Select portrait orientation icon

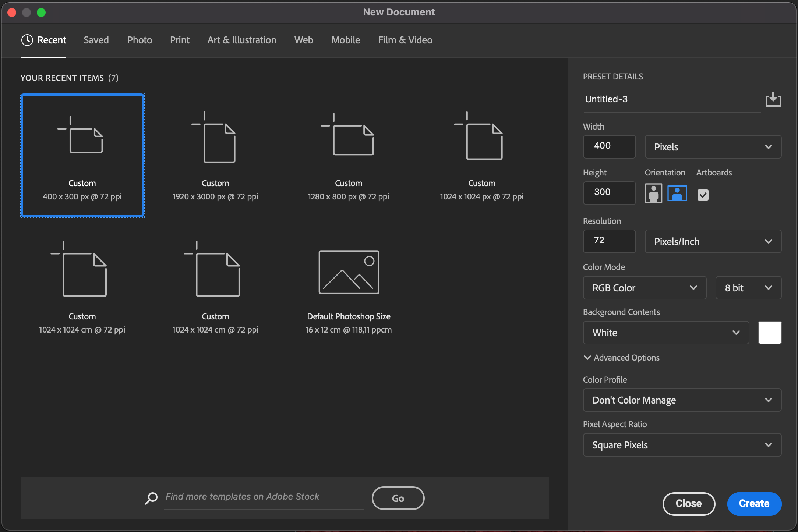pyautogui.click(x=653, y=193)
